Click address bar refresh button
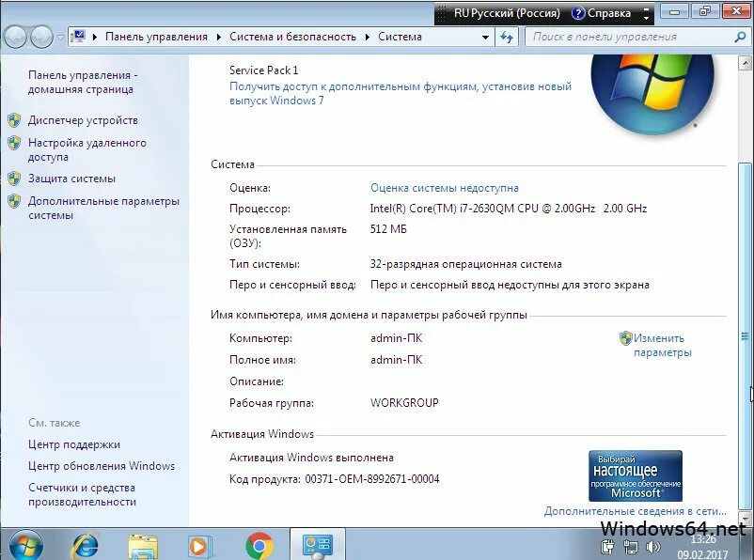This screenshot has width=754, height=560. (x=507, y=37)
